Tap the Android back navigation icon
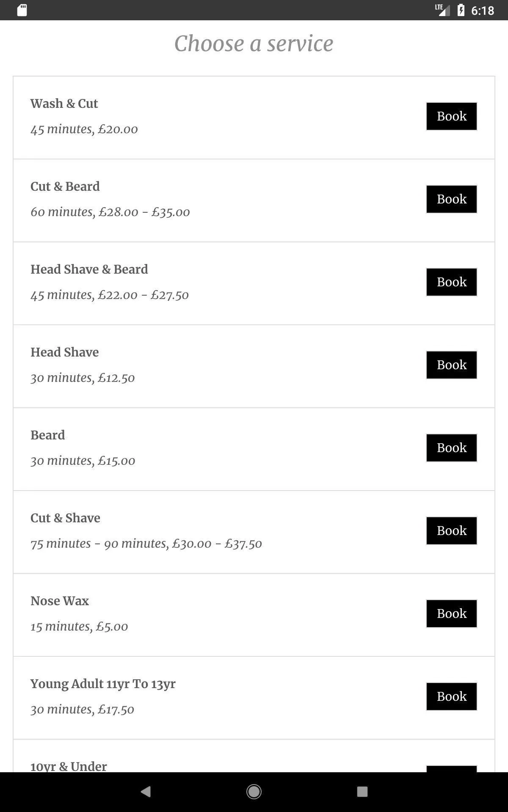The height and width of the screenshot is (812, 508). (x=146, y=792)
